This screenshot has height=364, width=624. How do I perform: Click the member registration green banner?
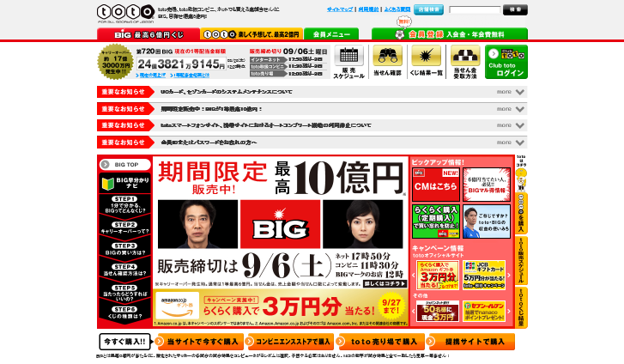pyautogui.click(x=450, y=34)
